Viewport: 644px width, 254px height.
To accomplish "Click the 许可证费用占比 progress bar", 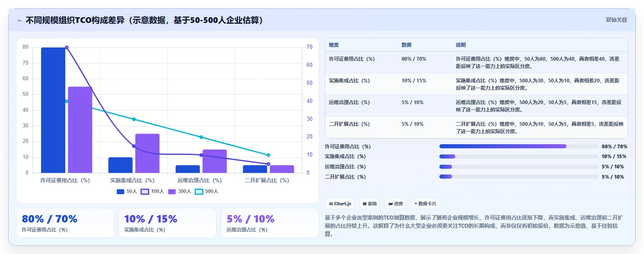I will (518, 146).
